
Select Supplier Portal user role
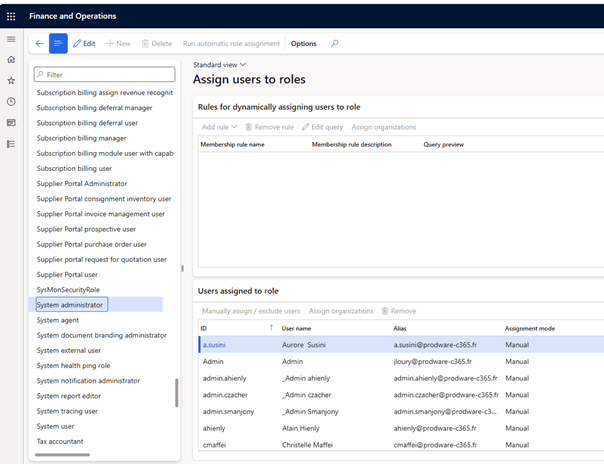(67, 275)
